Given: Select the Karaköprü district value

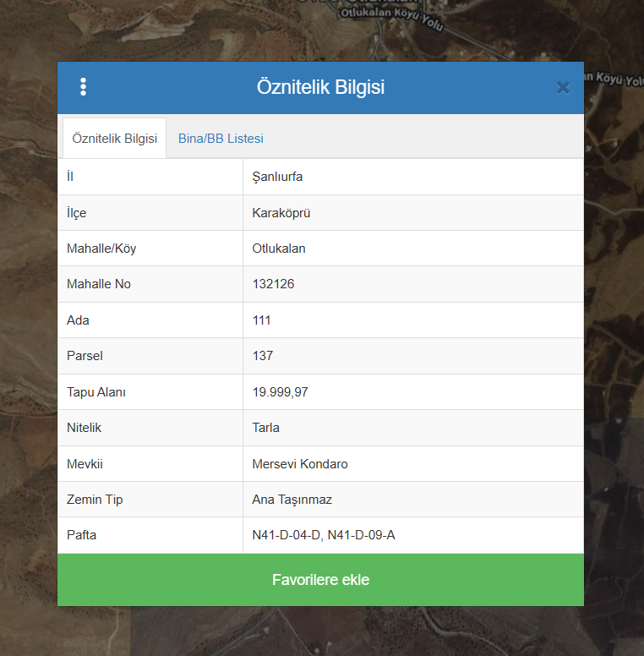Looking at the screenshot, I should pos(281,213).
